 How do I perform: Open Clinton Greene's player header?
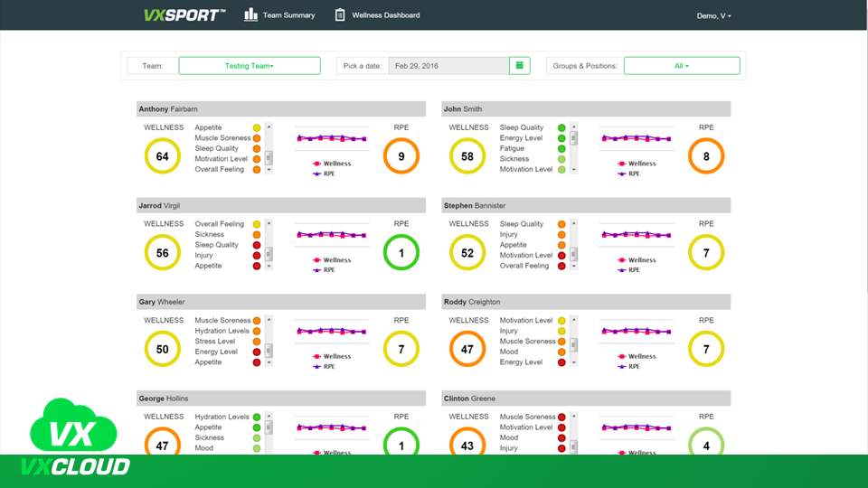tap(586, 398)
